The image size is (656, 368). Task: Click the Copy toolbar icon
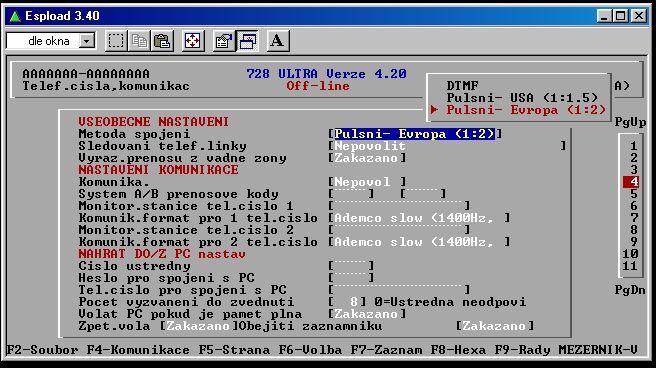point(139,41)
